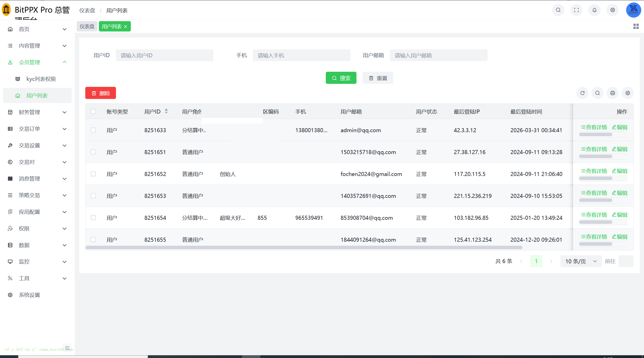The image size is (644, 358).
Task: Open the tab grid layout icon
Action: coord(636,26)
